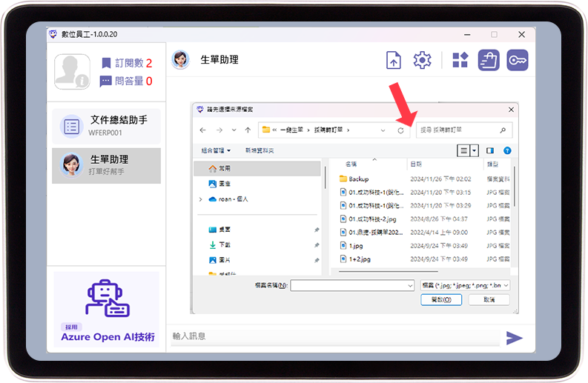Viewport: 588px width, 383px height.
Task: Select the 文件總結助手 assistant in sidebar
Action: pos(106,125)
